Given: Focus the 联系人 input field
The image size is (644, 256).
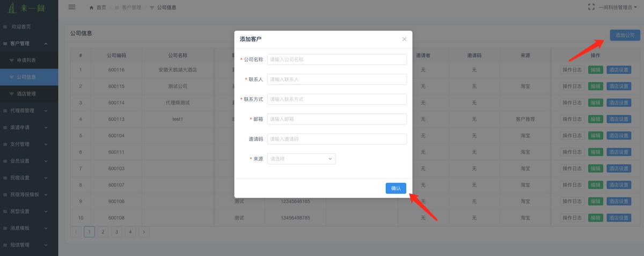Looking at the screenshot, I should pos(337,79).
